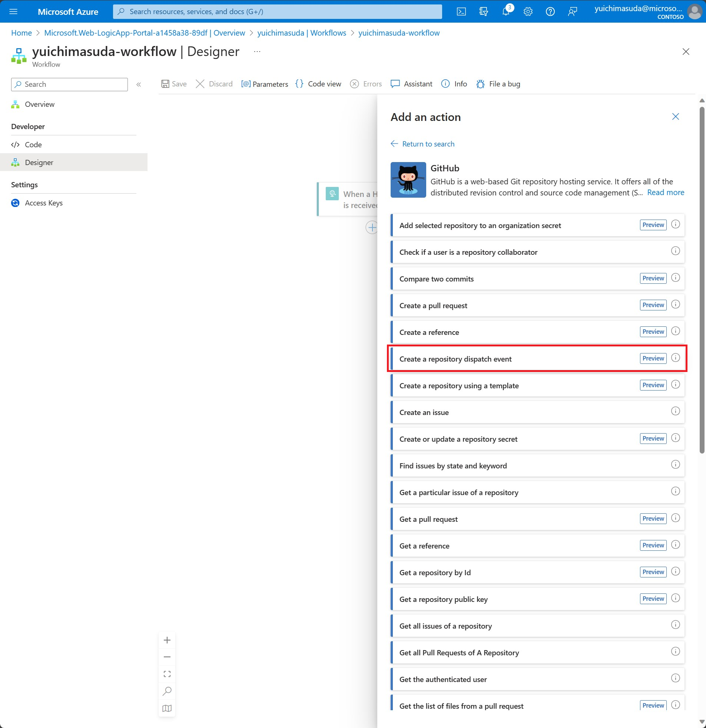Select Create a repository dispatch event
Screen dimensions: 706x728
click(x=537, y=359)
